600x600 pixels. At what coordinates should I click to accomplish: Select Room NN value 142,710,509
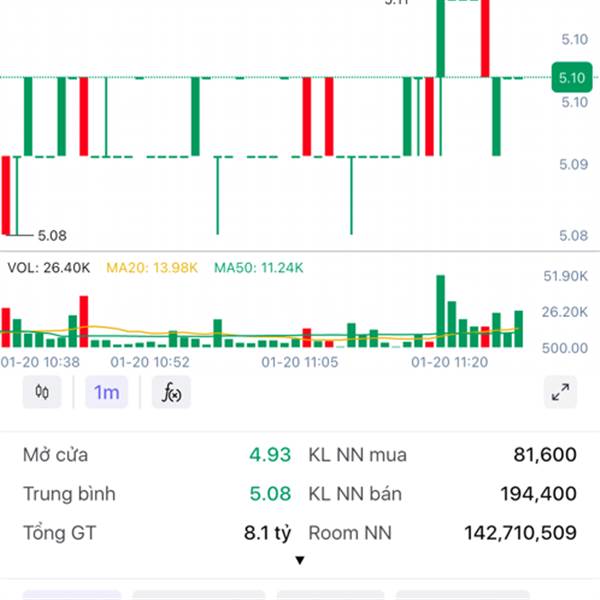click(x=520, y=533)
